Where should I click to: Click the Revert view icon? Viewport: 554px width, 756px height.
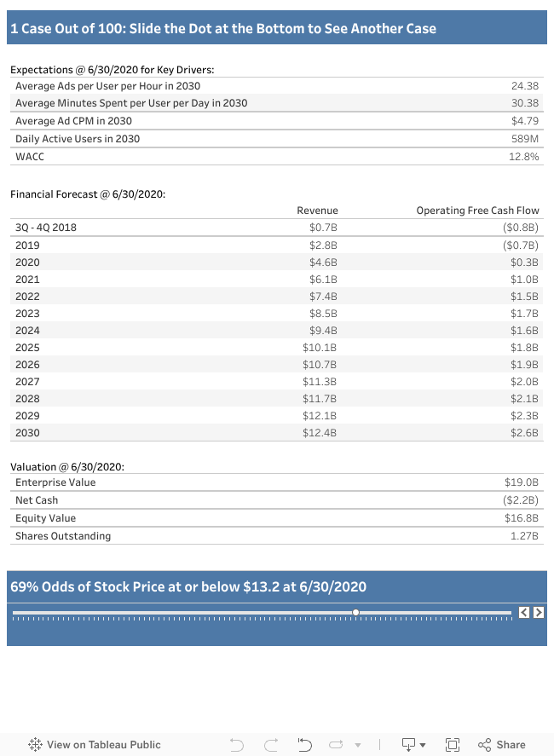304,744
